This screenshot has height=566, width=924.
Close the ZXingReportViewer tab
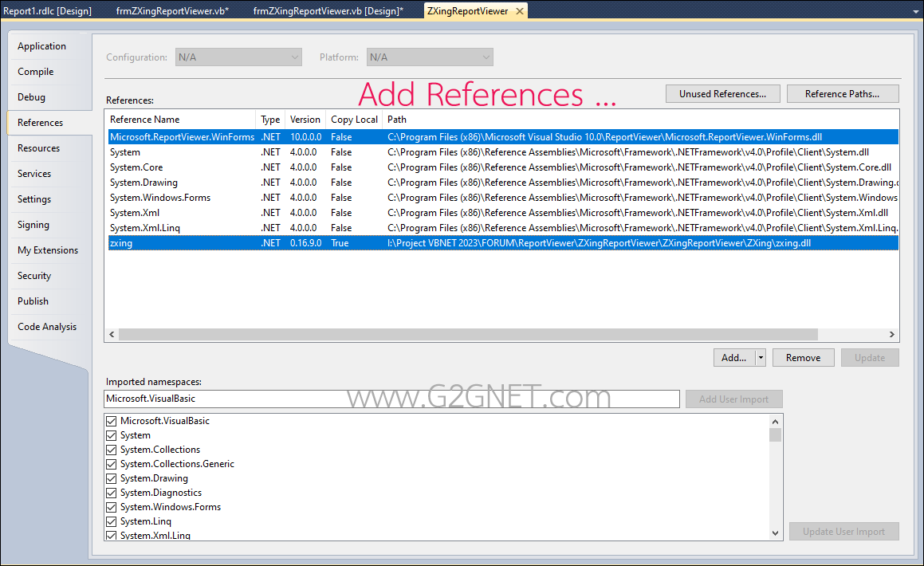click(519, 11)
